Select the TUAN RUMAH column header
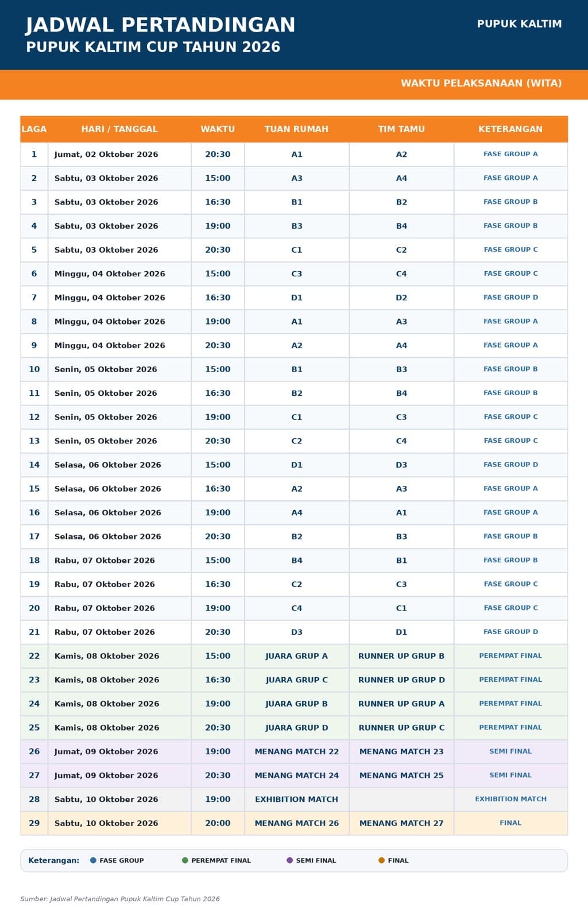Viewport: 588px width, 919px height. point(296,129)
